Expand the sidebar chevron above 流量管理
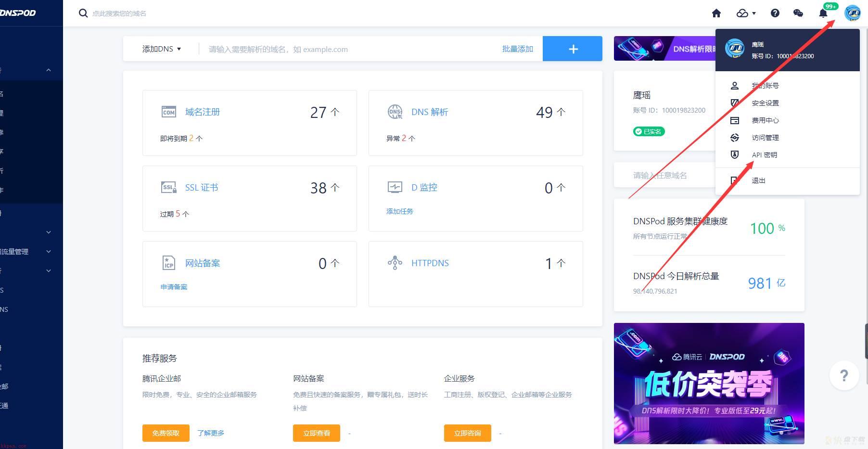 point(49,232)
